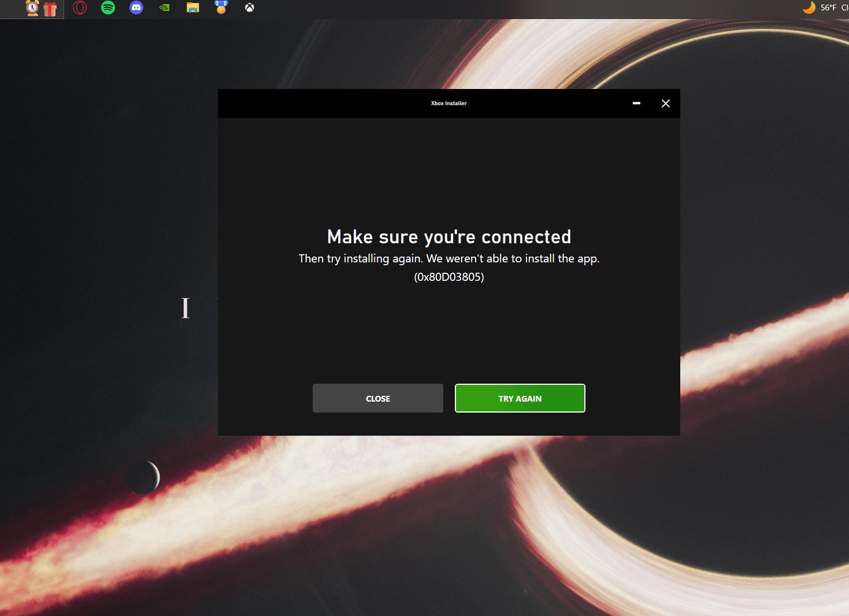Click the gray CLOSE button
The height and width of the screenshot is (616, 849).
click(x=377, y=398)
